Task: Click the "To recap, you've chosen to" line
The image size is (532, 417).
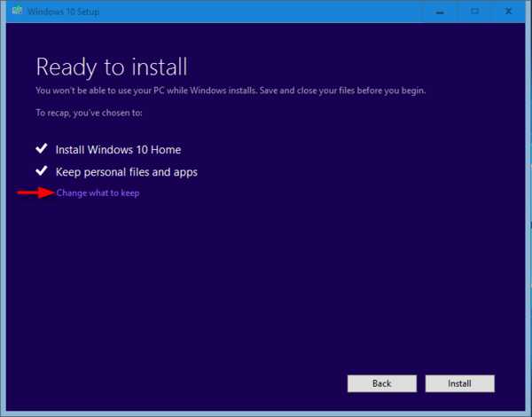Action: coord(88,113)
